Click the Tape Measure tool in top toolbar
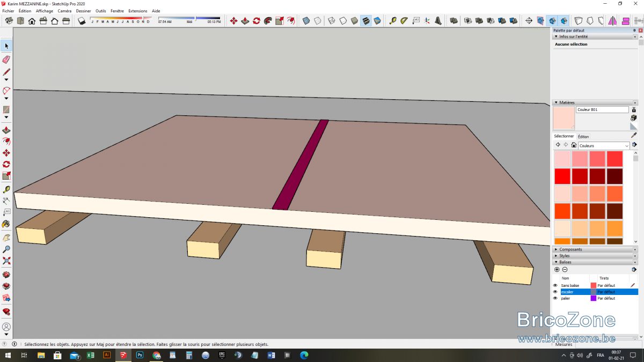Image resolution: width=644 pixels, height=362 pixels. point(392,21)
